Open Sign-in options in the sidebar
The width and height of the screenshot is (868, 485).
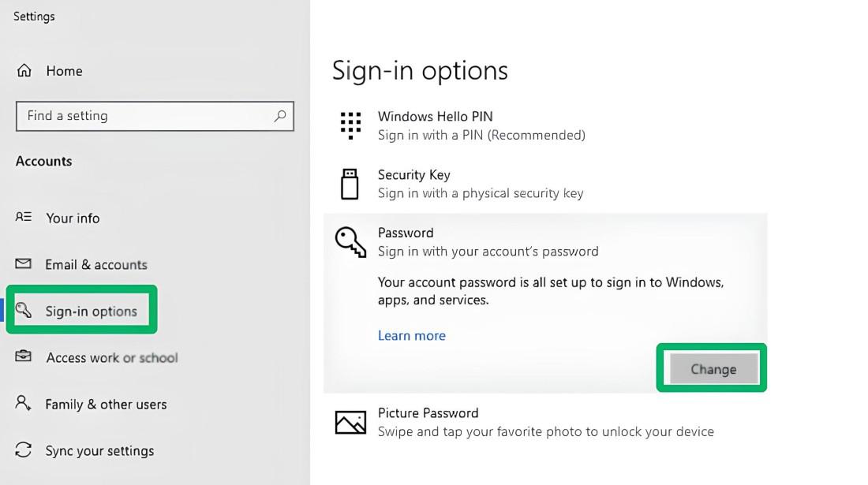(x=91, y=312)
